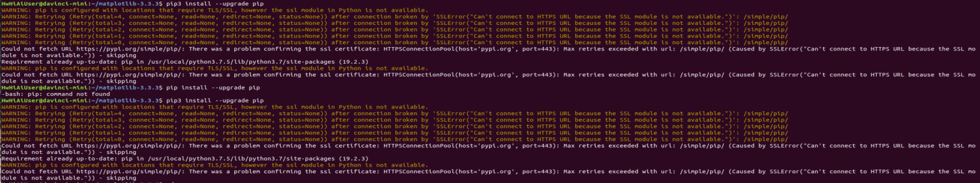Viewport: 980px width, 183px height.
Task: Open the pypi.org URL in the topmost 'Could not fetch' line
Action: (130, 49)
